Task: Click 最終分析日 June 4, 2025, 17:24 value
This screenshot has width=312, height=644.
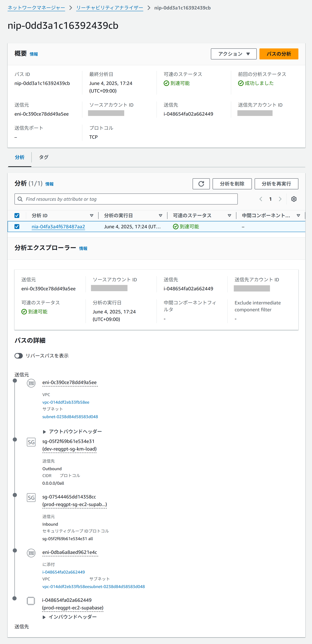Action: (111, 87)
